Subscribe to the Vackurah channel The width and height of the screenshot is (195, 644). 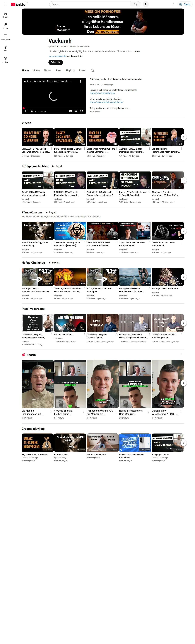[56, 62]
